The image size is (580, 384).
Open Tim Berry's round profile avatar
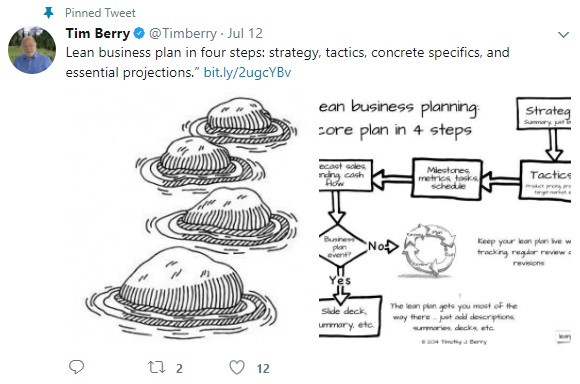point(32,50)
